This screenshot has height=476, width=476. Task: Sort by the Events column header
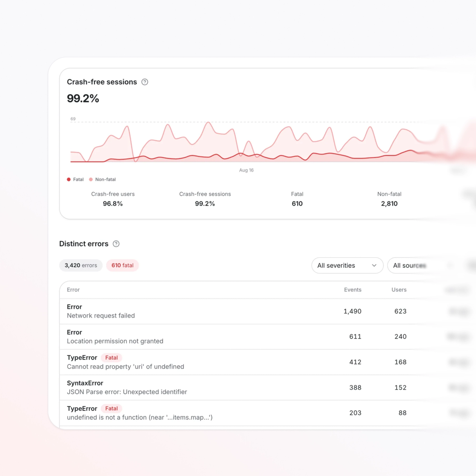click(x=352, y=290)
